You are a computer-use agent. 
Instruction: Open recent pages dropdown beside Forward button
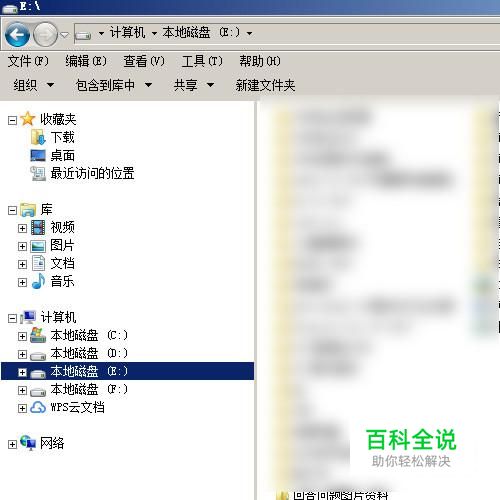tap(65, 35)
